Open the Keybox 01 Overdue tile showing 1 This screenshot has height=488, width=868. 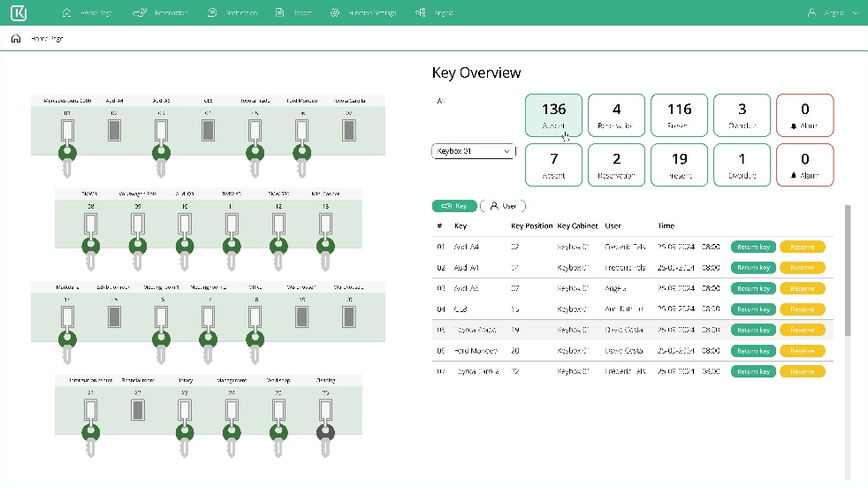pos(742,164)
